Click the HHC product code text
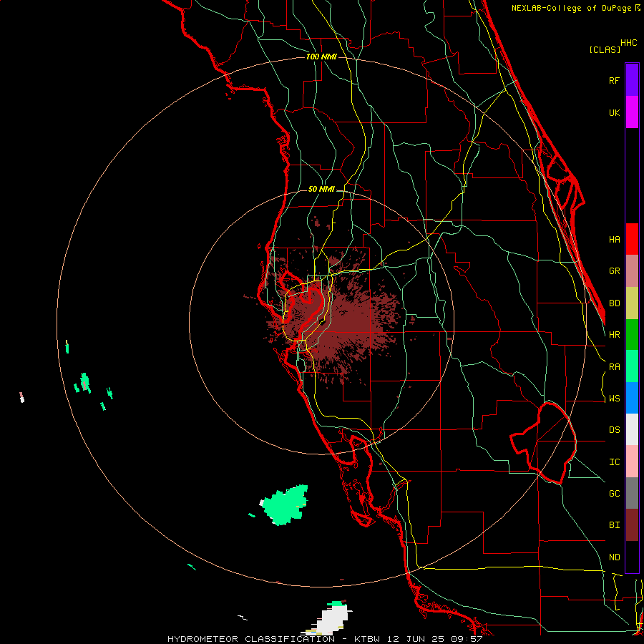 coord(628,43)
